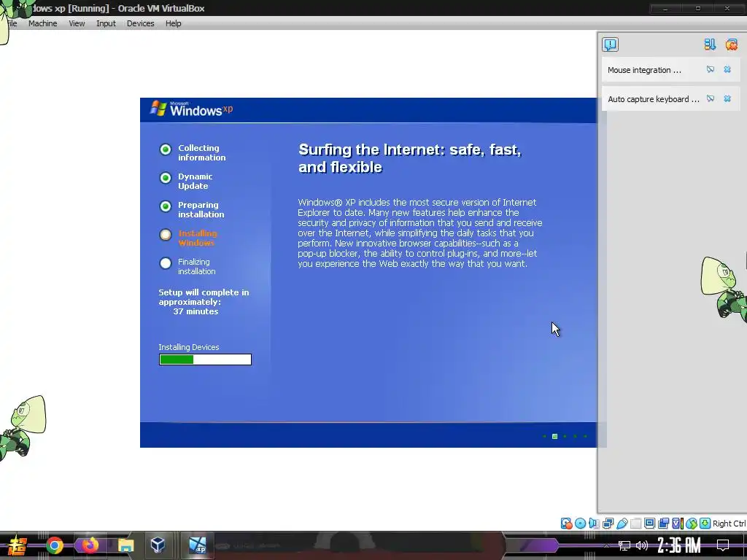Open the hard disk activity status icon
The image size is (747, 560).
566,524
